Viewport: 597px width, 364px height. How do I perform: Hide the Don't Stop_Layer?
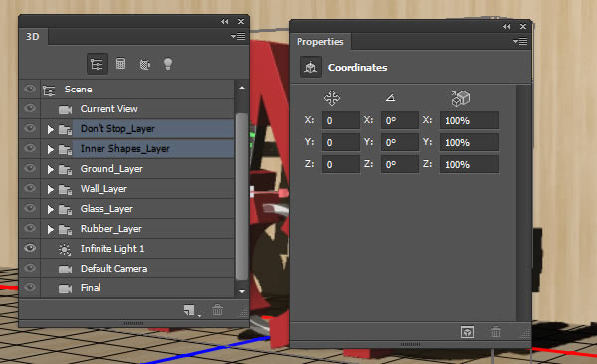click(30, 128)
